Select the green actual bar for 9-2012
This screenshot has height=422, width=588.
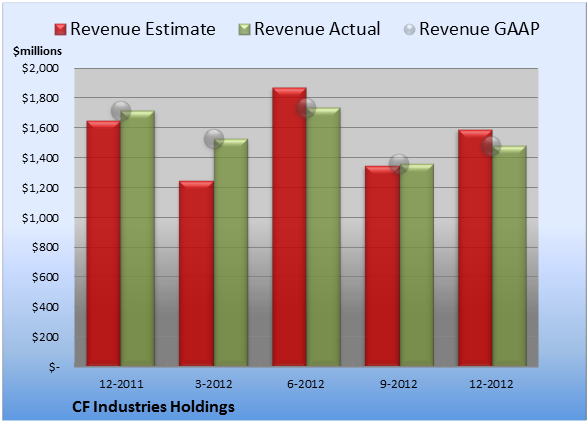click(x=416, y=265)
